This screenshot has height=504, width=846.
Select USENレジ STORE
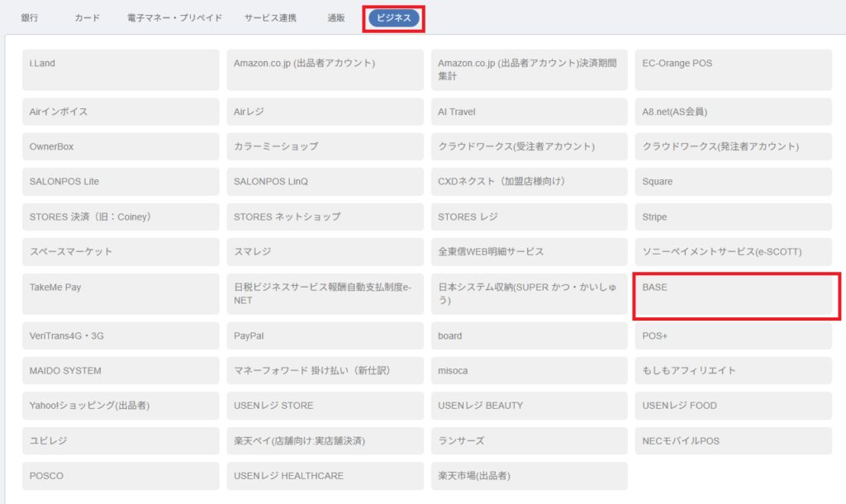pyautogui.click(x=325, y=406)
